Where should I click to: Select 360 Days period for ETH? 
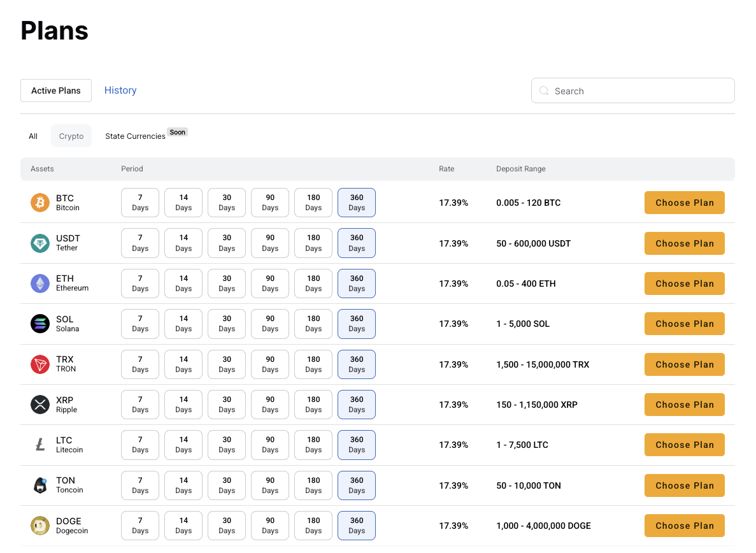(357, 284)
